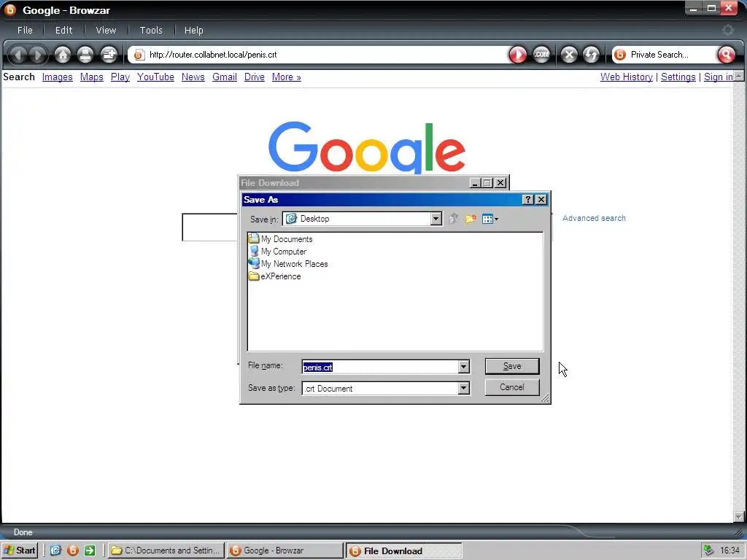This screenshot has height=560, width=747.
Task: Select the eXPerience folder
Action: point(275,276)
